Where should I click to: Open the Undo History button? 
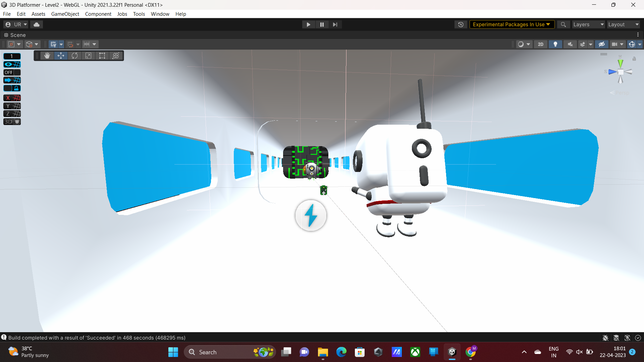coord(461,24)
